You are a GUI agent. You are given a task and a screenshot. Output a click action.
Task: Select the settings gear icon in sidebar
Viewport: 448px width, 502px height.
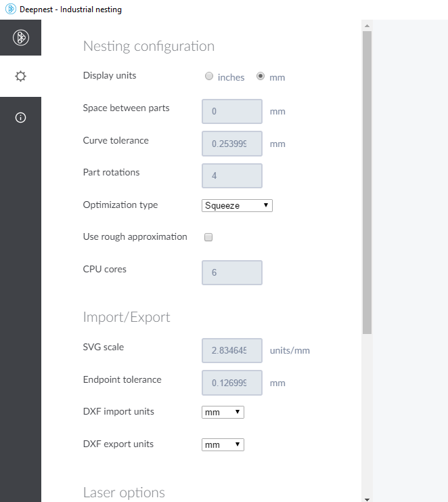click(20, 76)
